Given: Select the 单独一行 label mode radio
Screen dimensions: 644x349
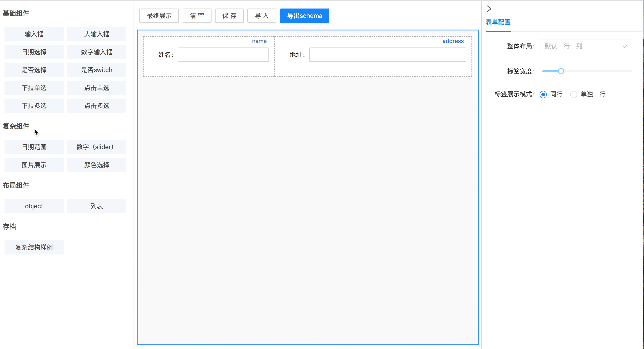Looking at the screenshot, I should pyautogui.click(x=573, y=95).
